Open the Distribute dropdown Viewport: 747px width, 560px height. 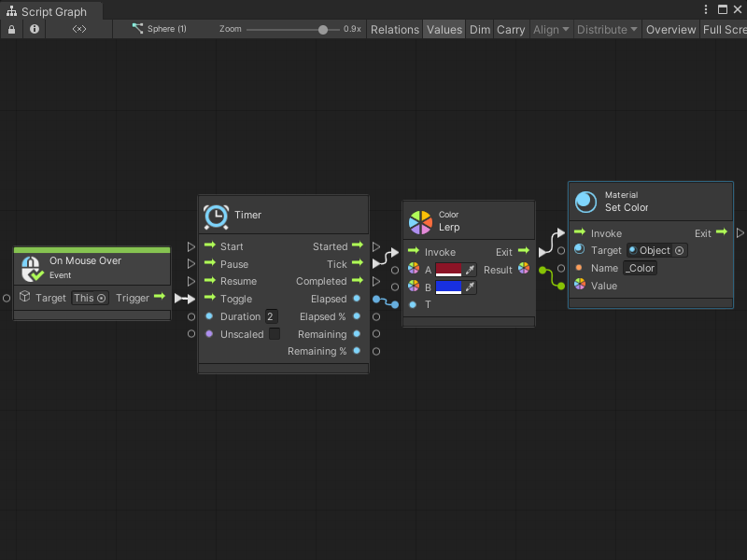point(607,29)
